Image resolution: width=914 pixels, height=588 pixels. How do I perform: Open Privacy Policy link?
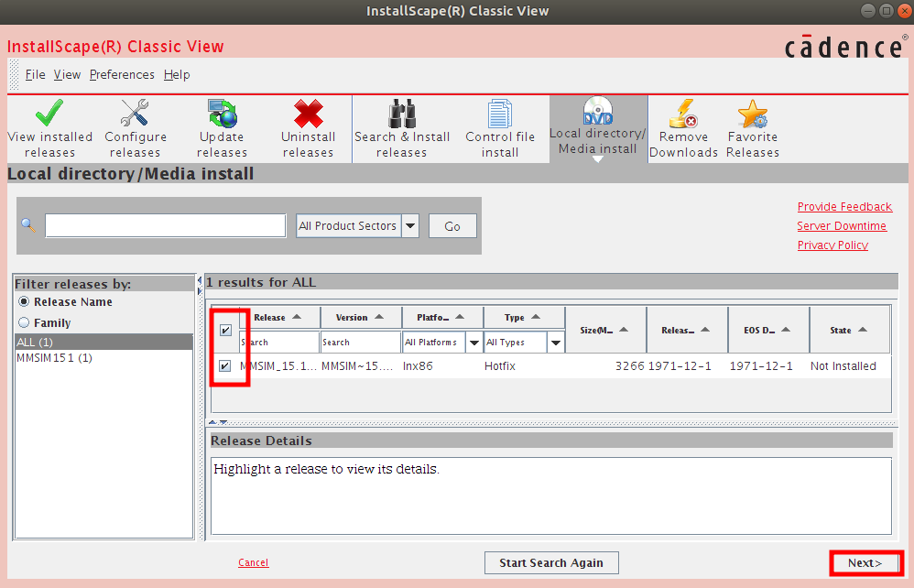point(832,245)
